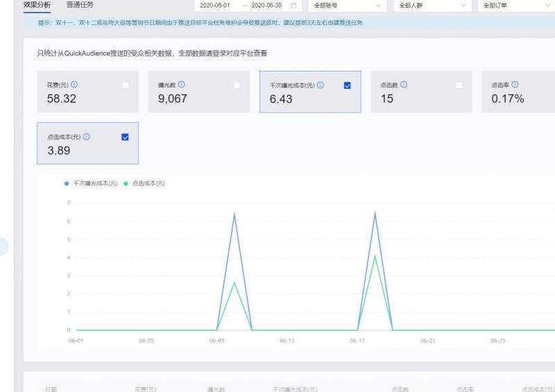The height and width of the screenshot is (392, 555).
Task: Switch to the 效果分析 tab
Action: (x=37, y=5)
